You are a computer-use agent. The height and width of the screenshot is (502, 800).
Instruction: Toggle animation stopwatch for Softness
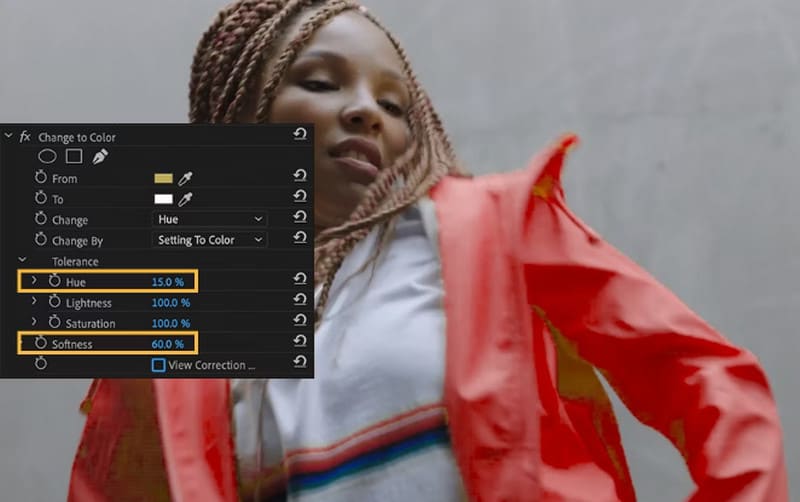coord(41,343)
